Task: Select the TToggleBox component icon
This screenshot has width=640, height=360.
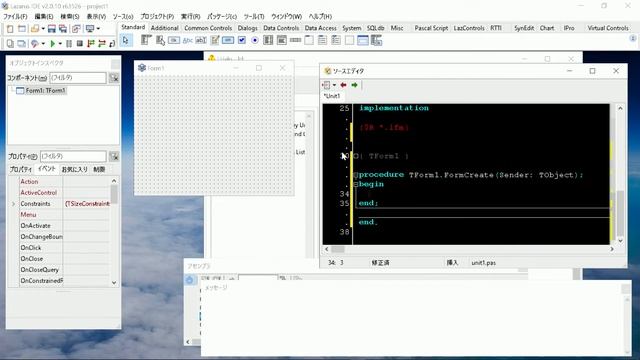Action: point(228,40)
